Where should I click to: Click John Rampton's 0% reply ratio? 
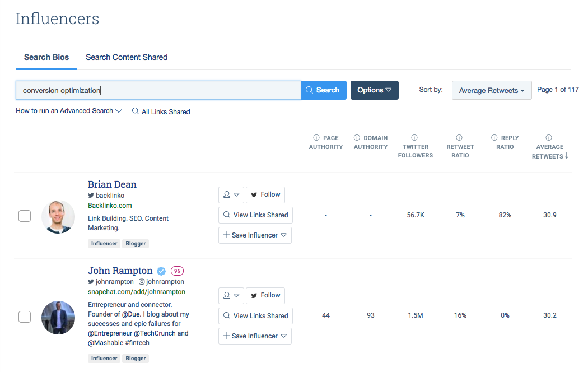click(x=505, y=316)
